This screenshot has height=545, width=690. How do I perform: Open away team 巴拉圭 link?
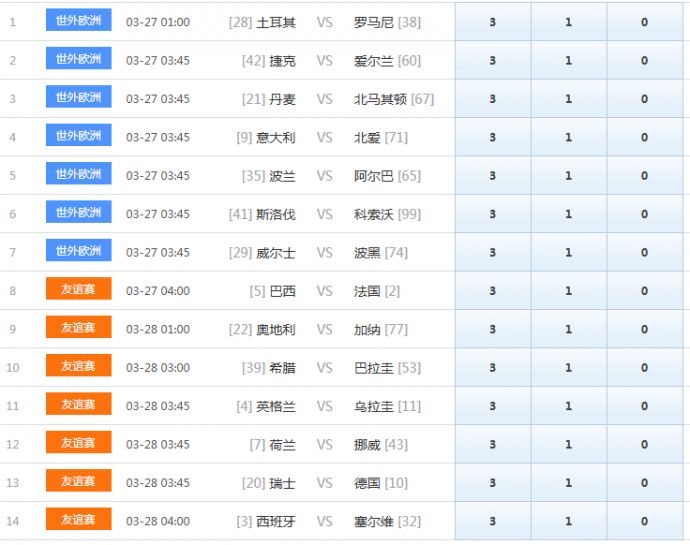374,368
